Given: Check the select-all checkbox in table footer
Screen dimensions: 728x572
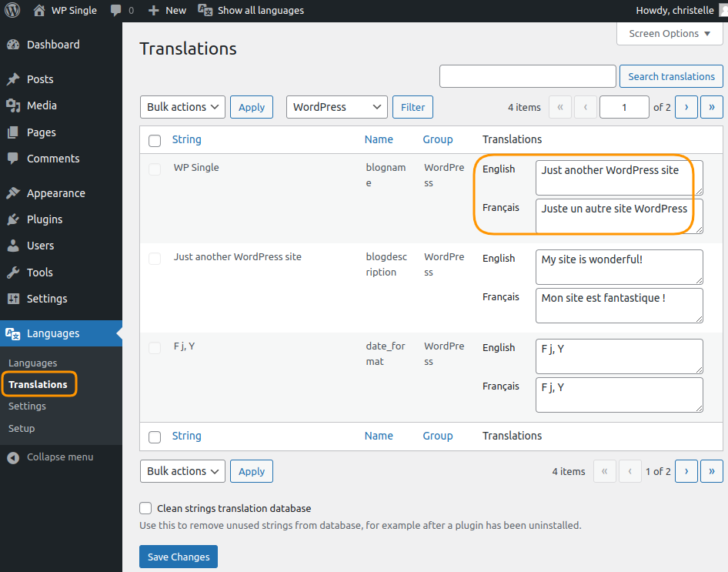Looking at the screenshot, I should [155, 437].
